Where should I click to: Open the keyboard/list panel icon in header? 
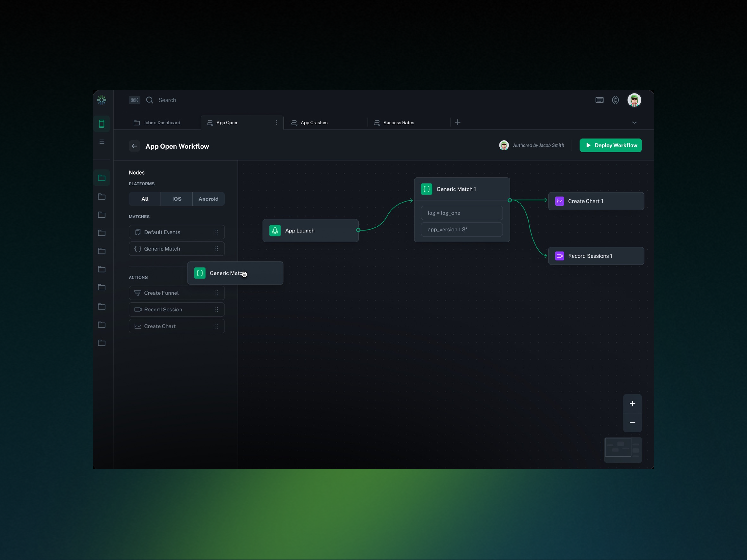599,100
